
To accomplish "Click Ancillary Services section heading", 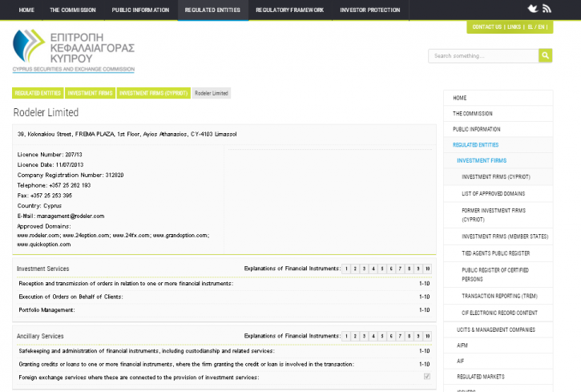I will point(40,336).
